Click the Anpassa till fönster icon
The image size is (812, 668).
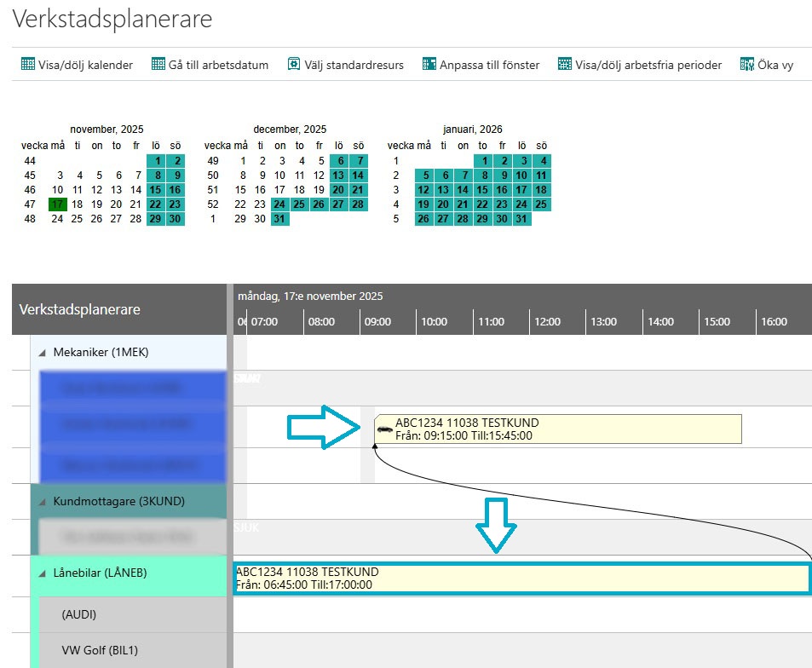coord(429,64)
